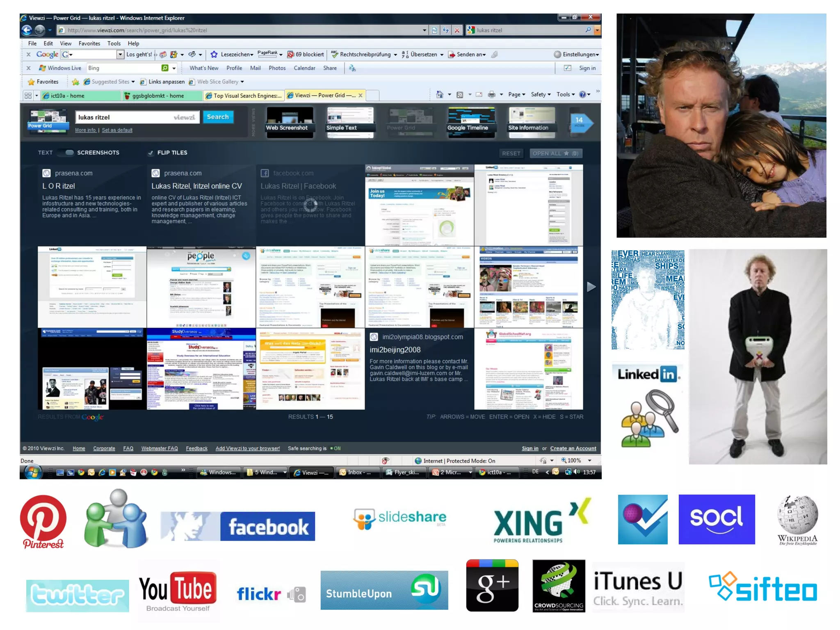Viewport: 840px width, 630px height.
Task: Click the next results arrow beside thumbnails
Action: coord(591,287)
